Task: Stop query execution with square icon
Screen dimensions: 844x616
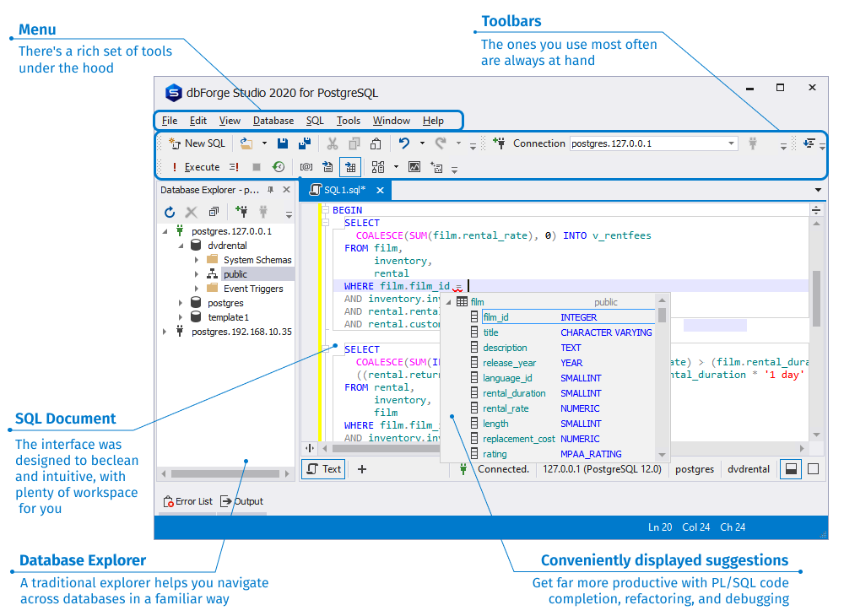Action: (x=257, y=167)
